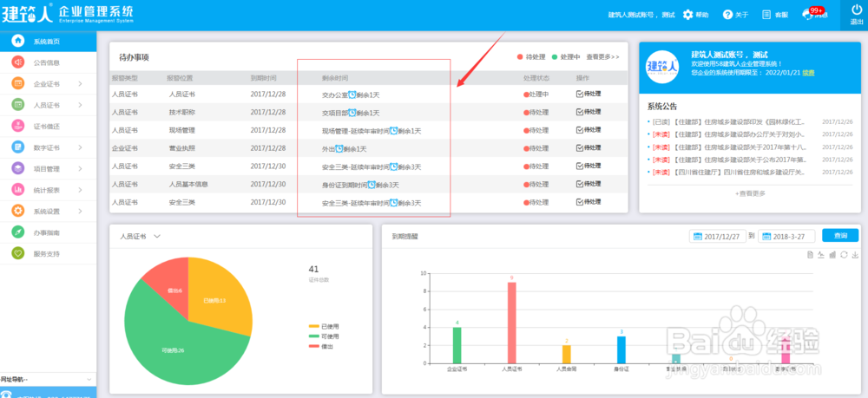Click the 退出 power icon
868x398 pixels.
[857, 10]
